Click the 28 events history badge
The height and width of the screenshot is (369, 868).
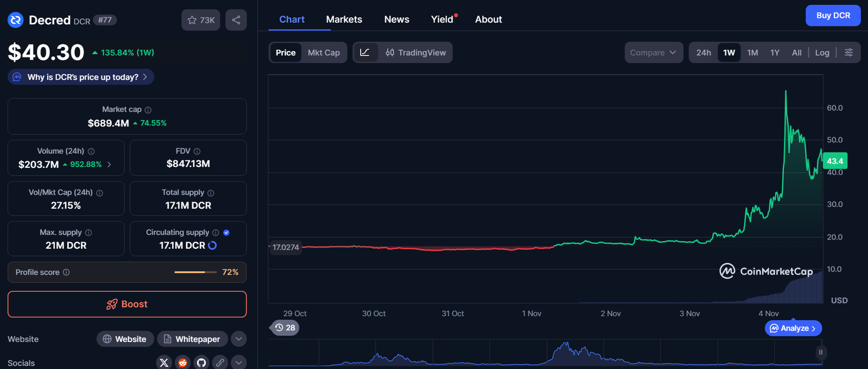click(x=285, y=328)
